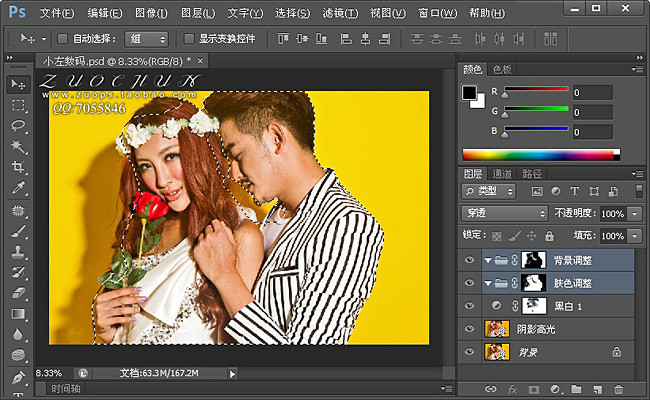Open the 组 auto-select dropdown
The width and height of the screenshot is (650, 400).
point(147,39)
